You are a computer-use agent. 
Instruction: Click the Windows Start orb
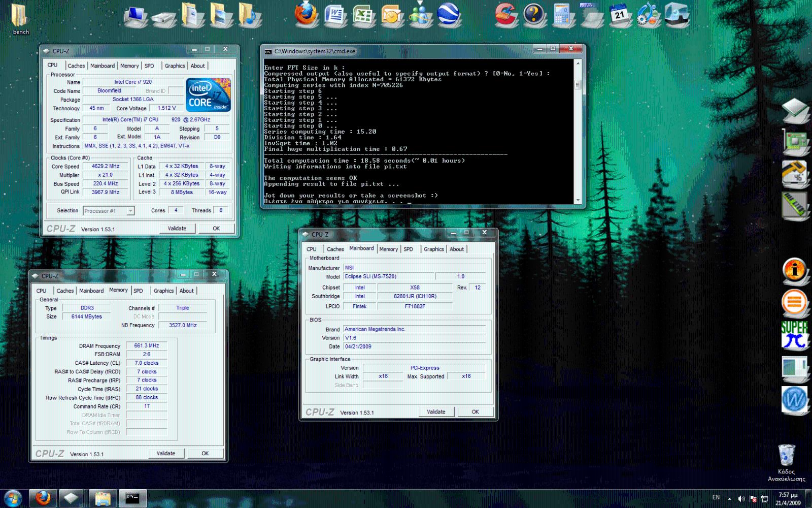click(12, 498)
